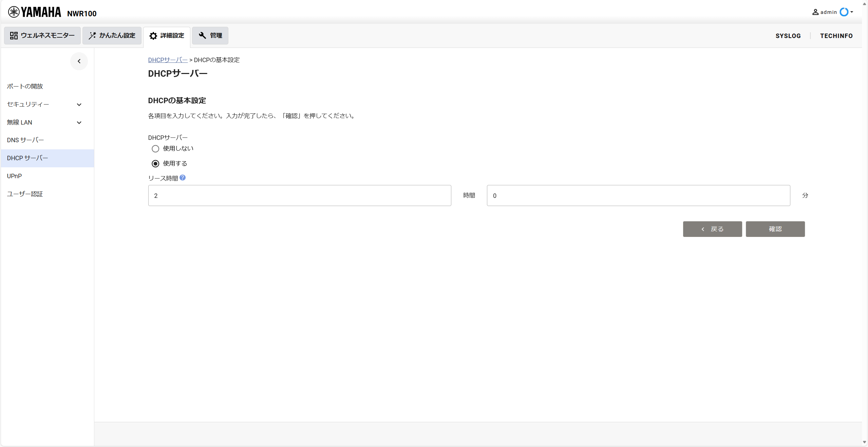Click the back arrow inside 戻る button
868x447 pixels.
click(703, 229)
